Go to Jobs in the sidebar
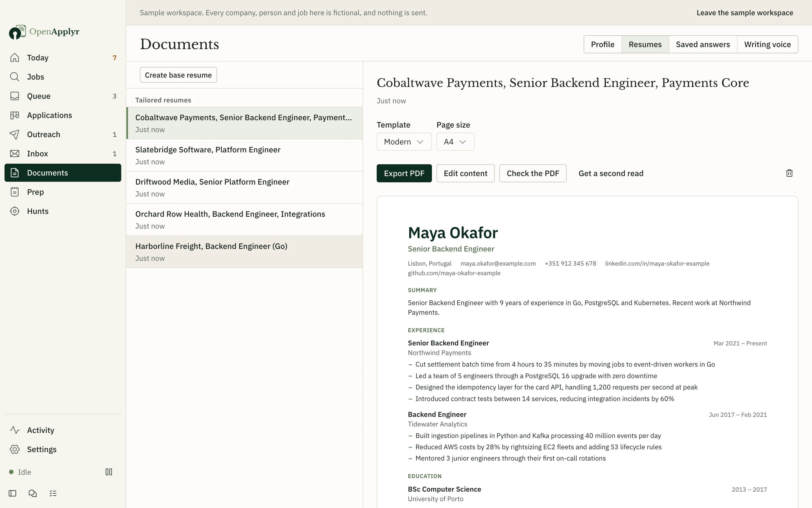812x508 pixels. pyautogui.click(x=63, y=76)
